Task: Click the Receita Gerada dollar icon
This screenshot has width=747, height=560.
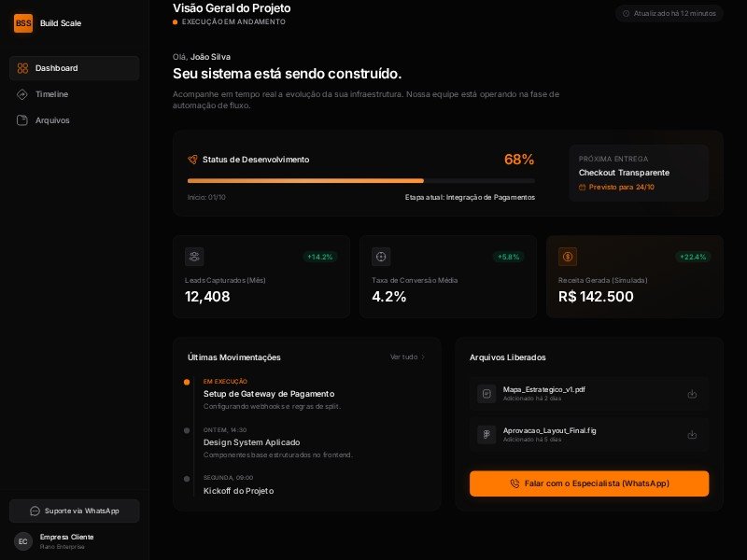Action: point(568,257)
